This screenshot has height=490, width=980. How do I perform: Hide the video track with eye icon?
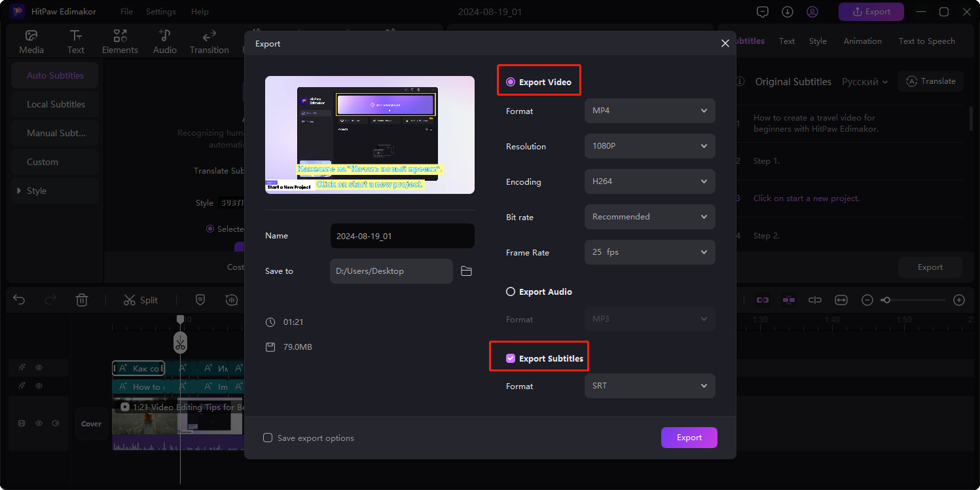pyautogui.click(x=39, y=423)
